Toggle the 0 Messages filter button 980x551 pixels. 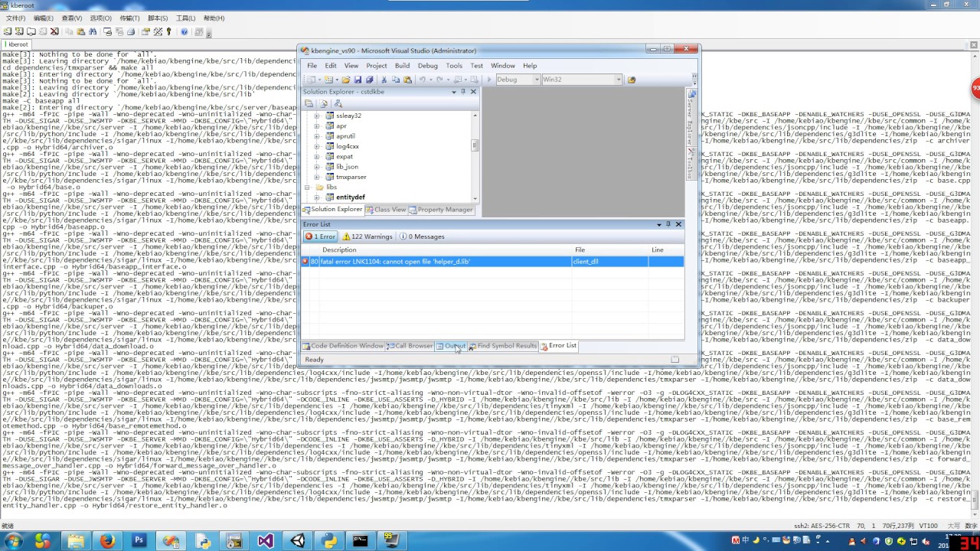click(x=422, y=236)
